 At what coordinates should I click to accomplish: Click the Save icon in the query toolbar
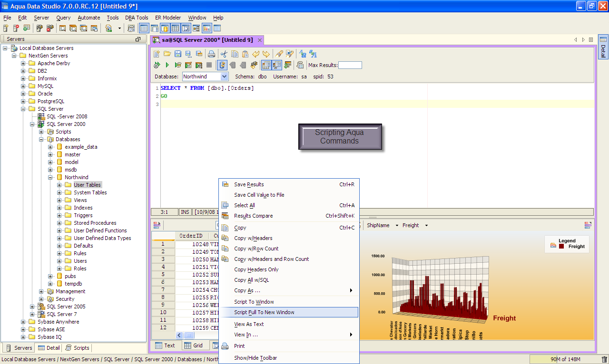[x=177, y=54]
